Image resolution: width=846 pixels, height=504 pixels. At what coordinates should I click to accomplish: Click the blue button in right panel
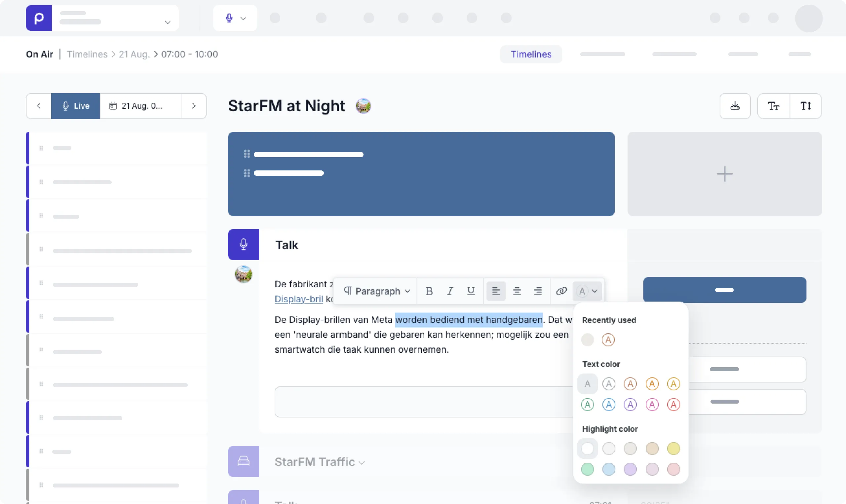coord(724,290)
